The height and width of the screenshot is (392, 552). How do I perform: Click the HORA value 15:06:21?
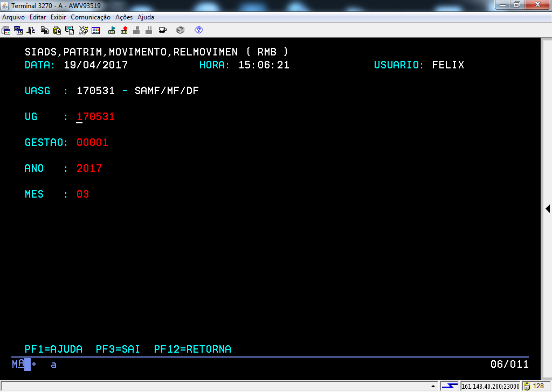click(x=264, y=65)
